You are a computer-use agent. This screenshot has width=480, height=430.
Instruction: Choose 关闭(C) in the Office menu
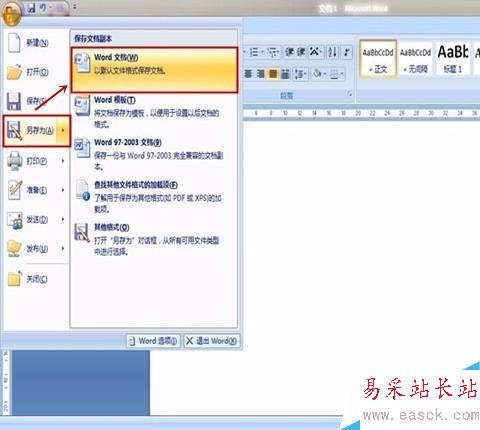point(35,279)
